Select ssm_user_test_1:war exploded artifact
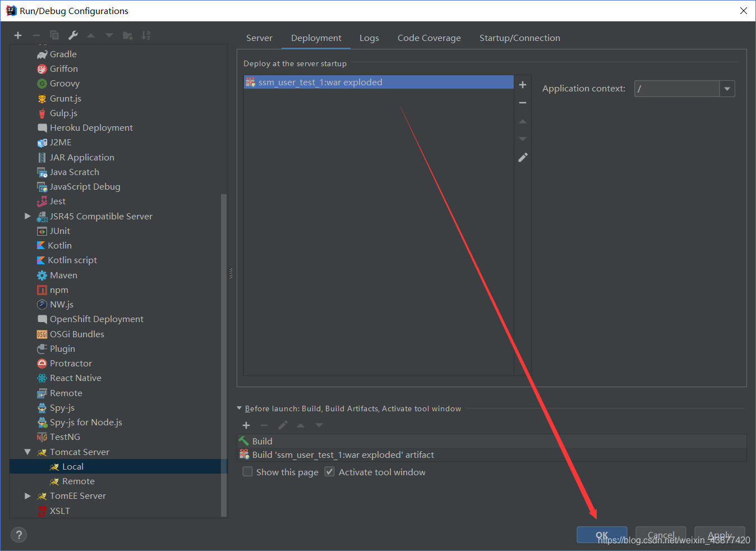Image resolution: width=756 pixels, height=551 pixels. tap(379, 82)
